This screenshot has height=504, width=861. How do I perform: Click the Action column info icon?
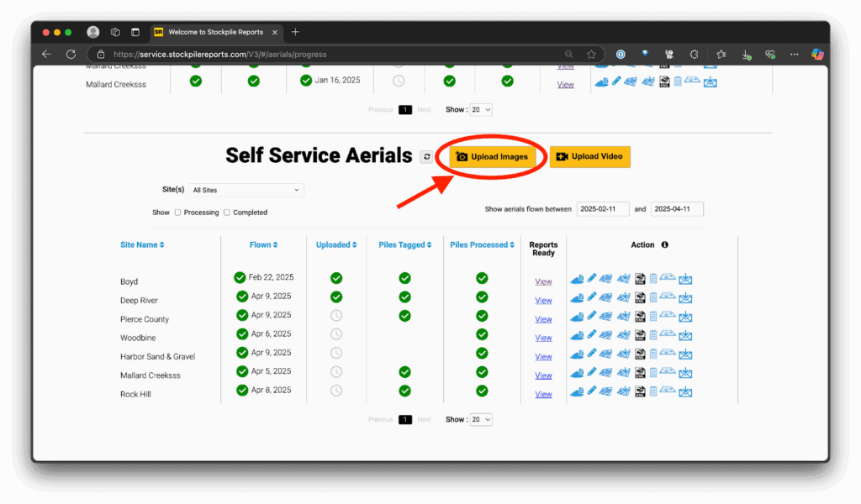tap(665, 245)
